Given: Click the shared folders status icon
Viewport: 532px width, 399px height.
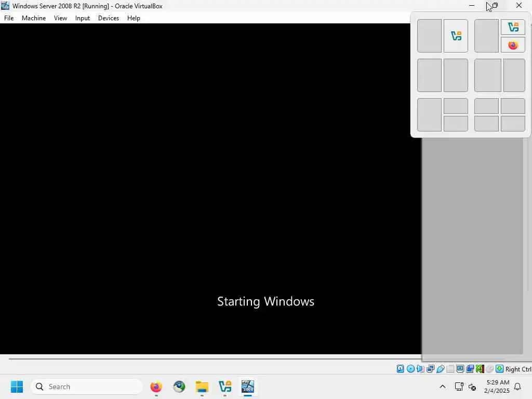Looking at the screenshot, I should 450,369.
